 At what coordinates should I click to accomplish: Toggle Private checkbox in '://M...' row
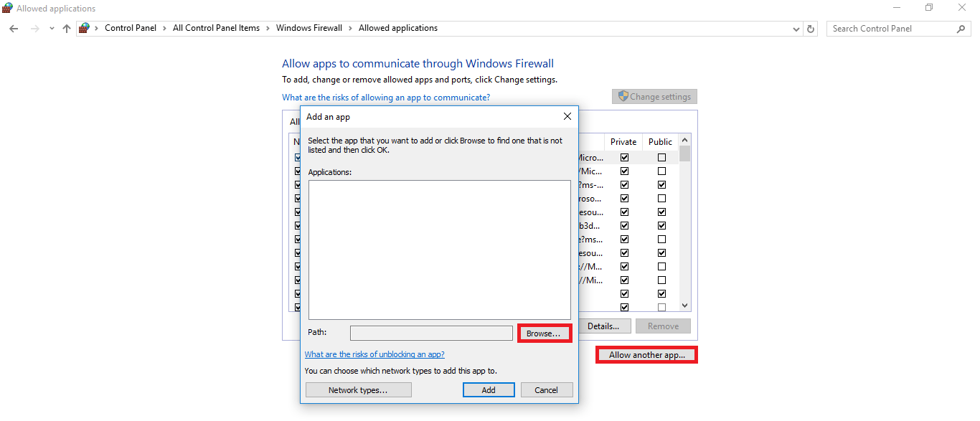coord(624,267)
